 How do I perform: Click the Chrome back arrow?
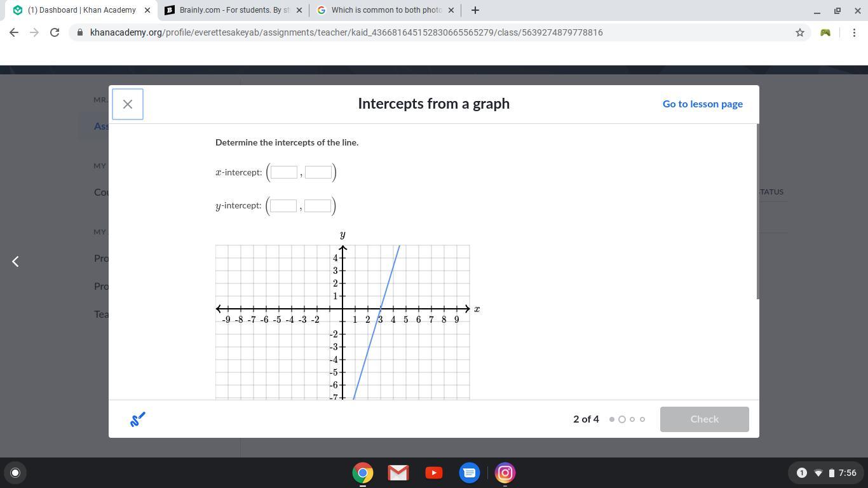click(14, 32)
